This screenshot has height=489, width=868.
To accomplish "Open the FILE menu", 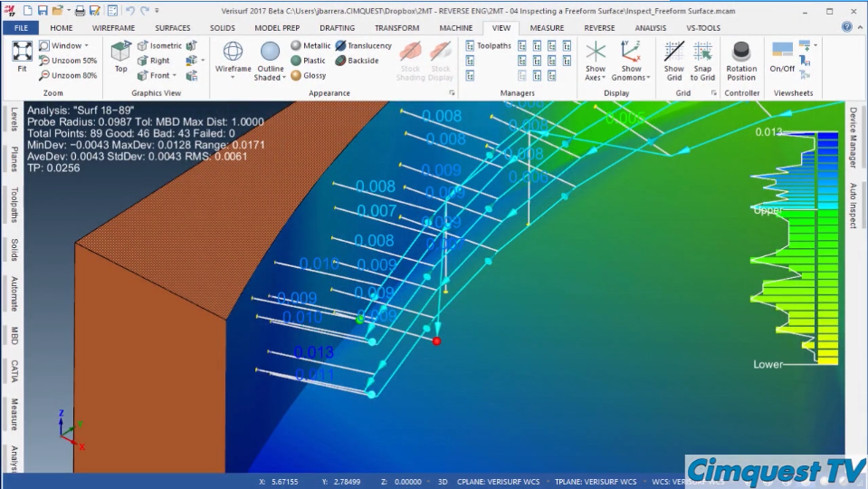I will click(x=21, y=28).
